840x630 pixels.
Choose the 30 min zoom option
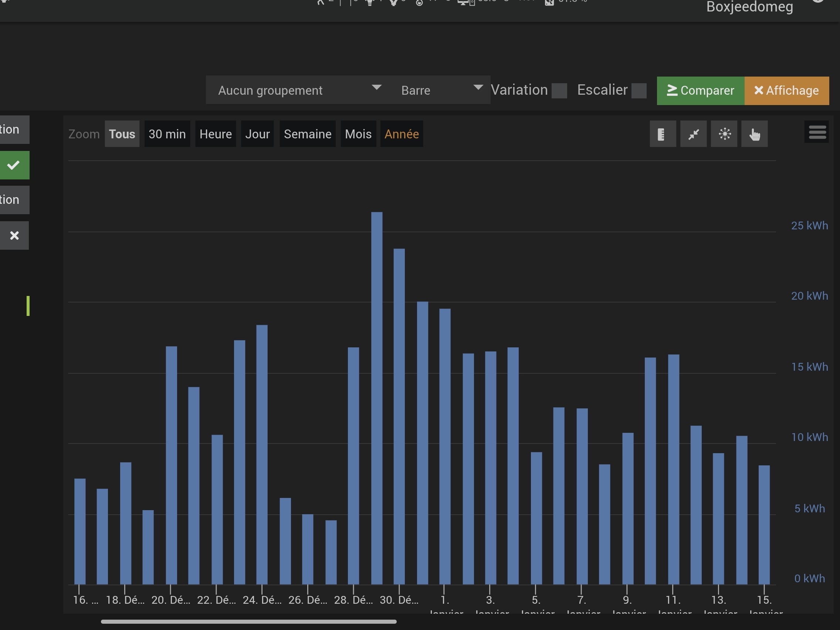(167, 134)
